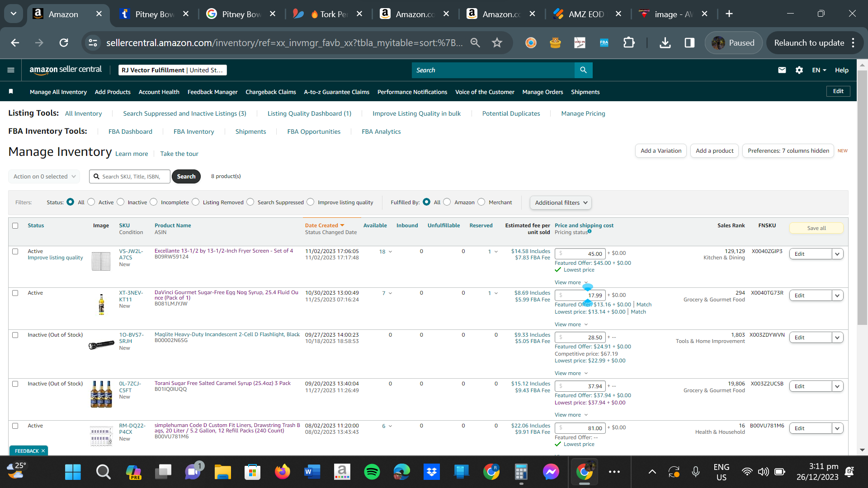Launch Microsoft Word from the taskbar

tap(312, 472)
